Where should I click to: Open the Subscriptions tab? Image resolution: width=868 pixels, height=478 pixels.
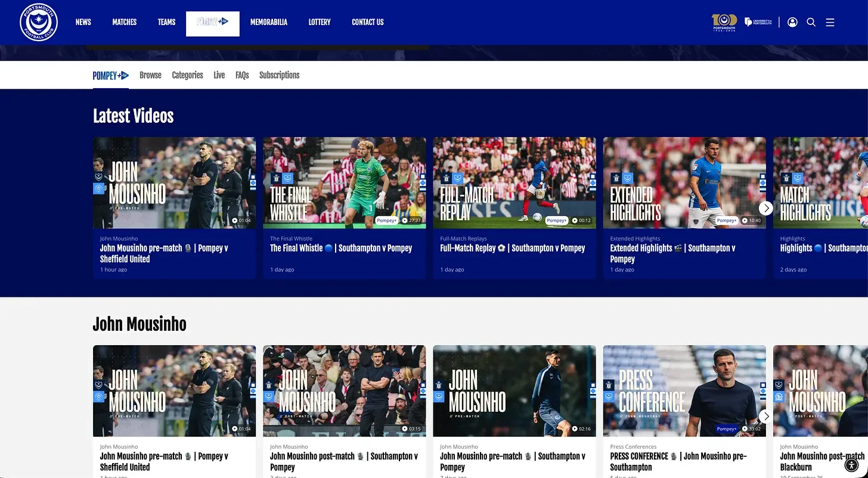point(279,75)
